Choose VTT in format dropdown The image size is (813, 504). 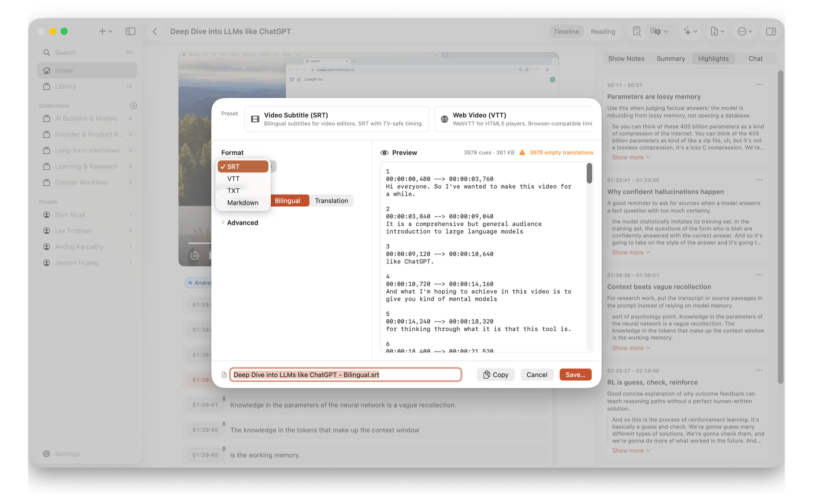243,178
